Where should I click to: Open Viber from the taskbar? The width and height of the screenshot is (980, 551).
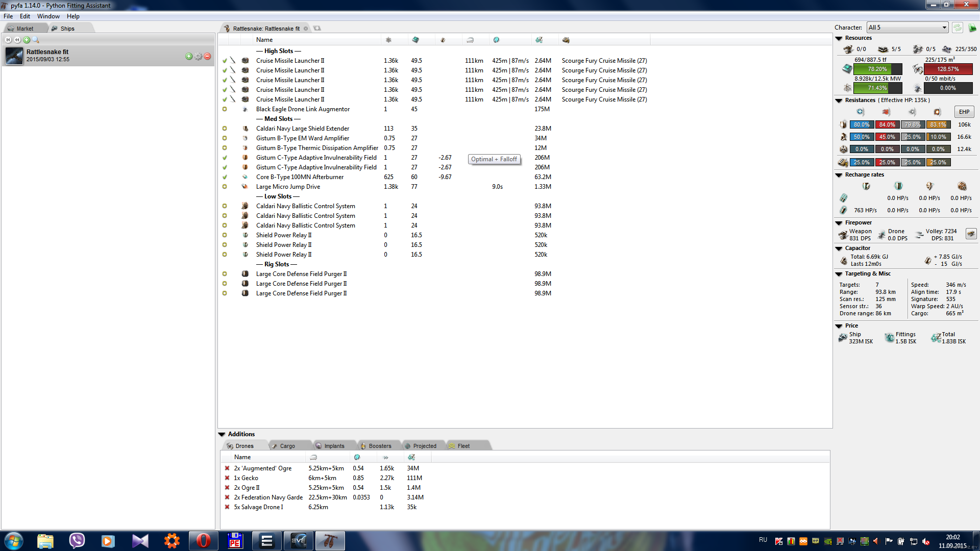[77, 541]
